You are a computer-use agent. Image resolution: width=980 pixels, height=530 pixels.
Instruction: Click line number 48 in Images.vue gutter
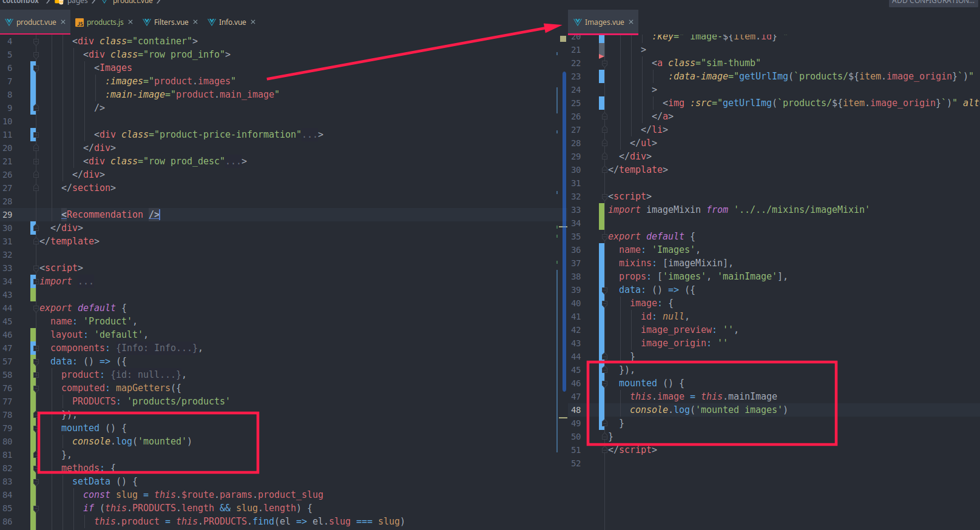(575, 410)
